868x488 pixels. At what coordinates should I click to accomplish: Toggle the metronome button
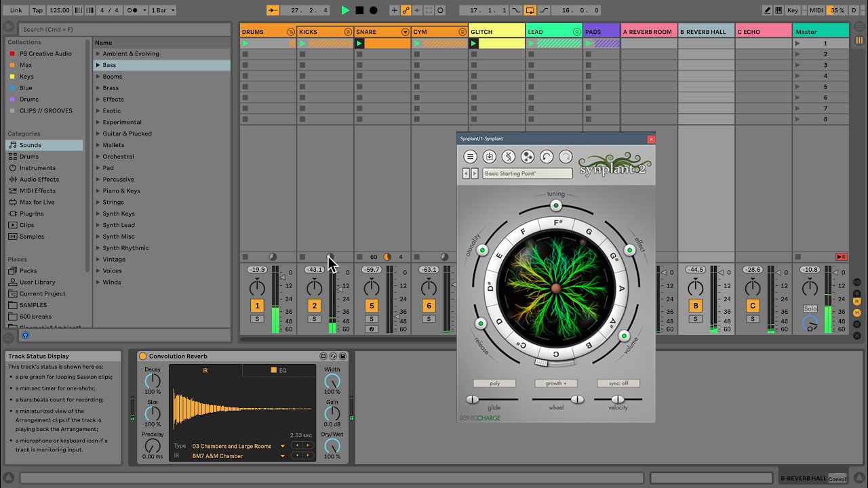tap(136, 10)
